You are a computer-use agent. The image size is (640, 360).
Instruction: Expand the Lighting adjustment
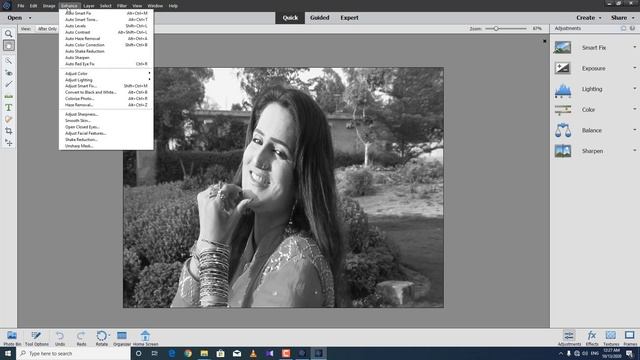pos(634,89)
